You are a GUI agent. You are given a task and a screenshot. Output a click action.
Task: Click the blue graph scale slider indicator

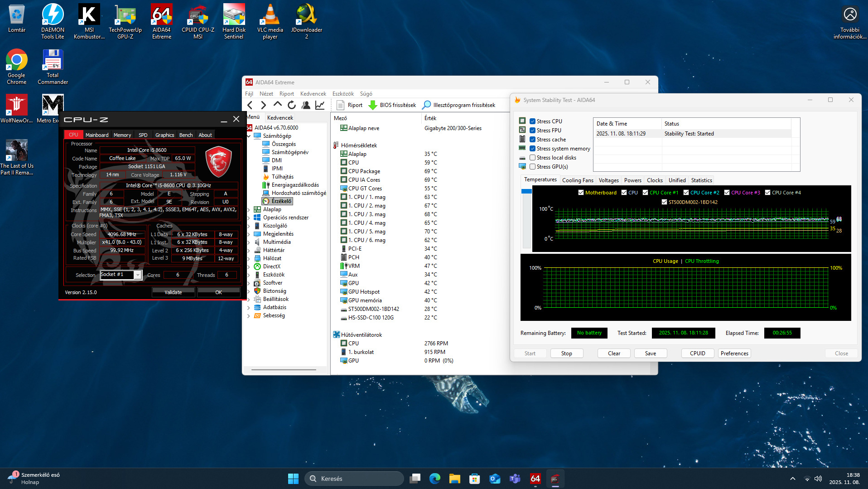click(526, 192)
